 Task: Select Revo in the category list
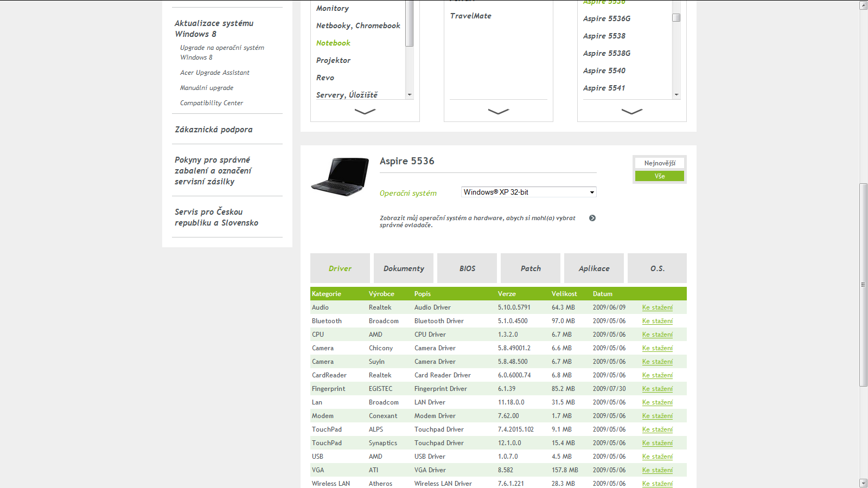tap(325, 78)
